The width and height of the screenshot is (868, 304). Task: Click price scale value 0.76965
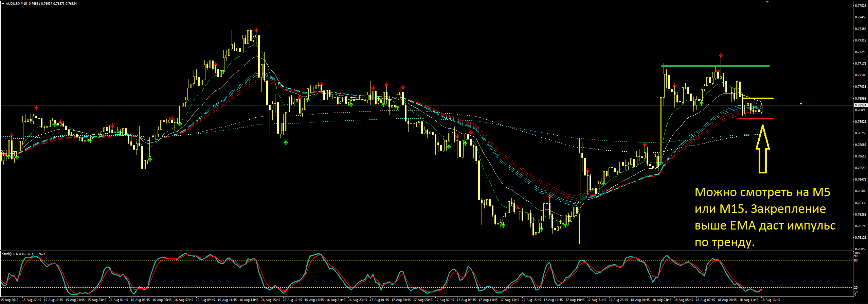pyautogui.click(x=861, y=98)
